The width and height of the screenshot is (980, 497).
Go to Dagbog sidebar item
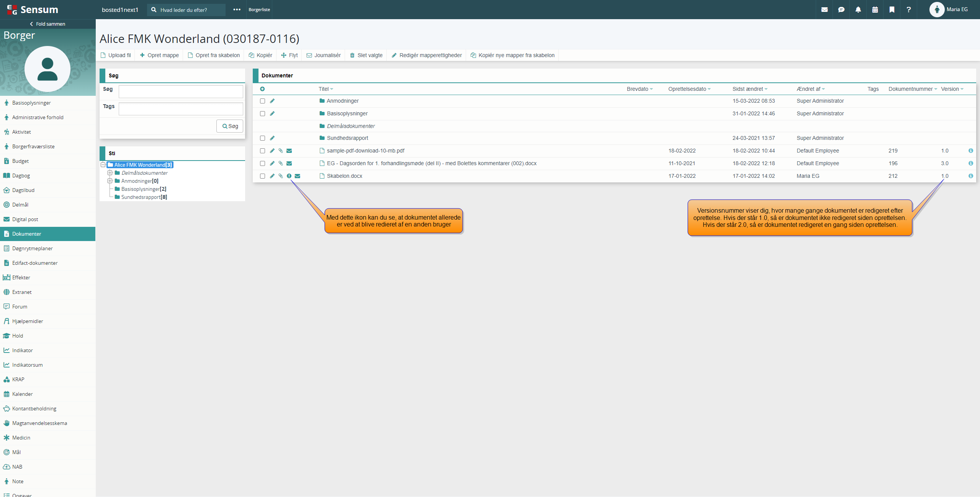tap(21, 176)
